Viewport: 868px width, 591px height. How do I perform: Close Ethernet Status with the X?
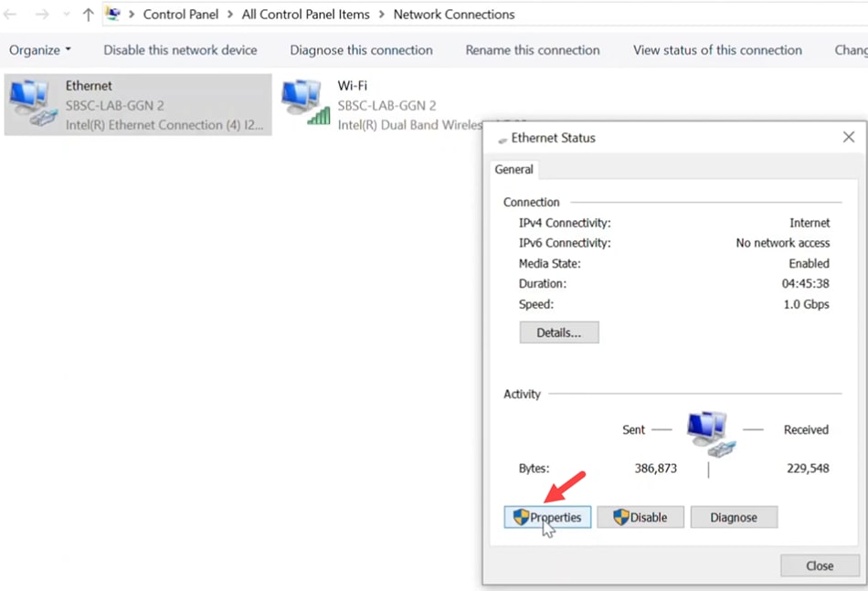click(x=849, y=137)
